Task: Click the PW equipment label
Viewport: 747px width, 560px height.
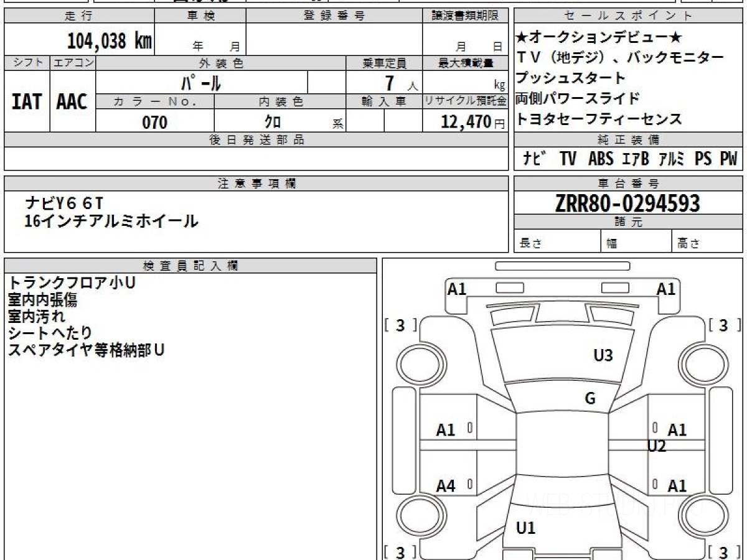Action: click(728, 159)
